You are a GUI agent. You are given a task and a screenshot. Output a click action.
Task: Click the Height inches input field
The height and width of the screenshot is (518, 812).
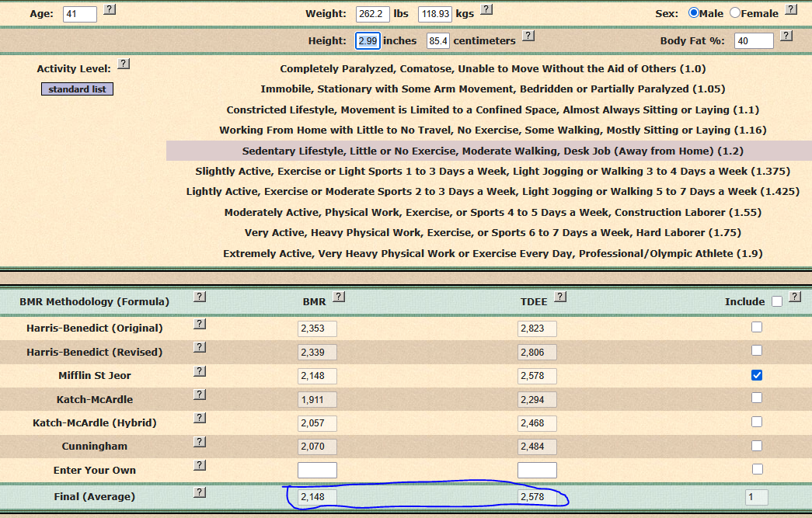[x=368, y=41]
